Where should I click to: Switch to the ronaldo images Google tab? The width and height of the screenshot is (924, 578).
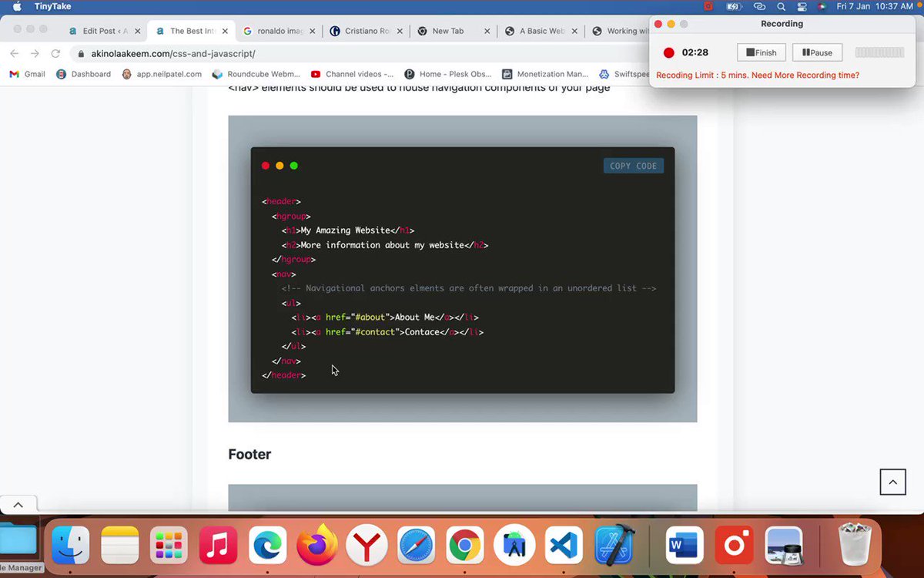[x=280, y=31]
